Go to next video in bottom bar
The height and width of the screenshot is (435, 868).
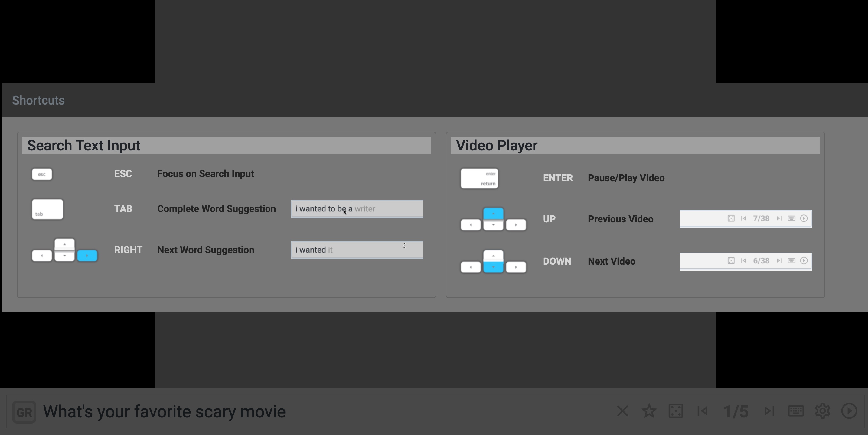(x=769, y=411)
